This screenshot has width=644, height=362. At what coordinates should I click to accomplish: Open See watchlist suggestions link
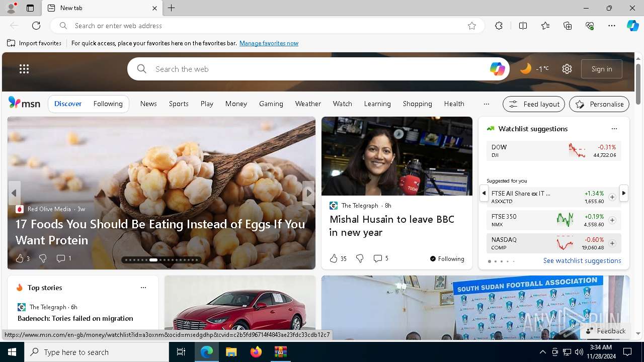coord(582,260)
